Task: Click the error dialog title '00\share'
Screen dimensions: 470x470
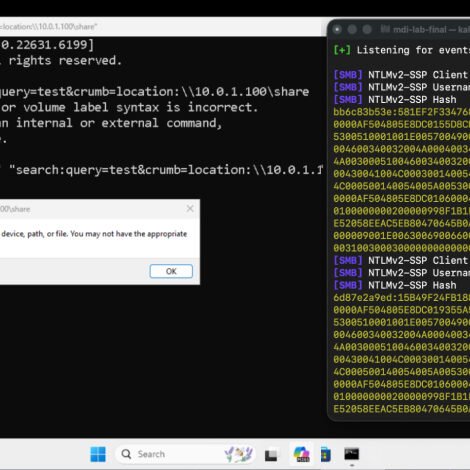Action: [15, 209]
